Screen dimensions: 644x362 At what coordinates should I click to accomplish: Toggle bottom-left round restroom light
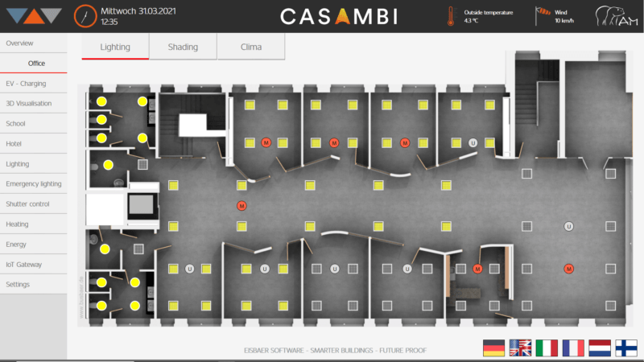(101, 306)
